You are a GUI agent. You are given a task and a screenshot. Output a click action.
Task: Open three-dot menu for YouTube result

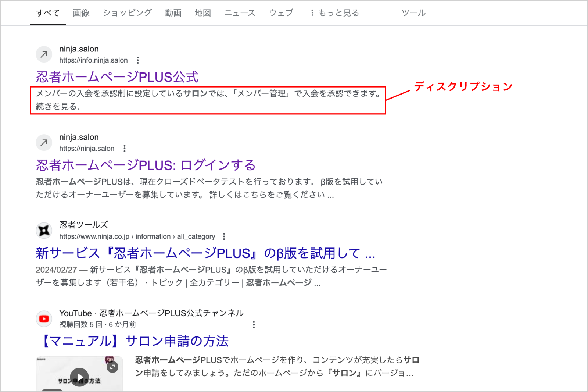click(x=254, y=325)
